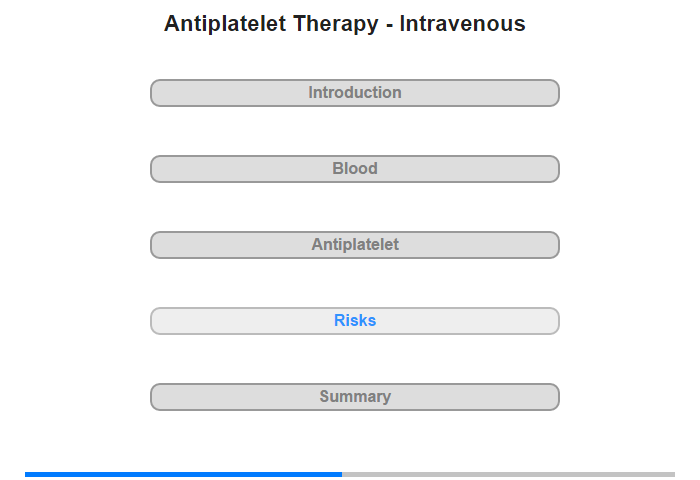Click the Antiplatelet Therapy - Intravenous title
The height and width of the screenshot is (480, 700).
(x=345, y=24)
